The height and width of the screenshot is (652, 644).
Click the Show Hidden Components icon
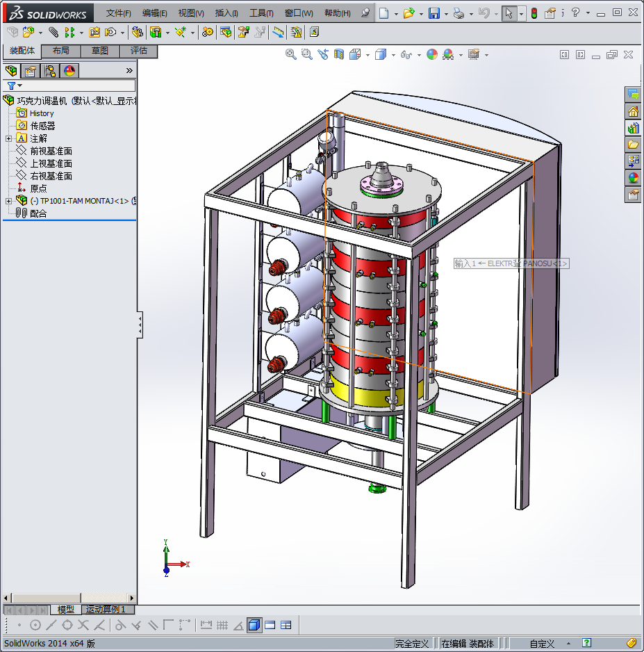point(137,32)
